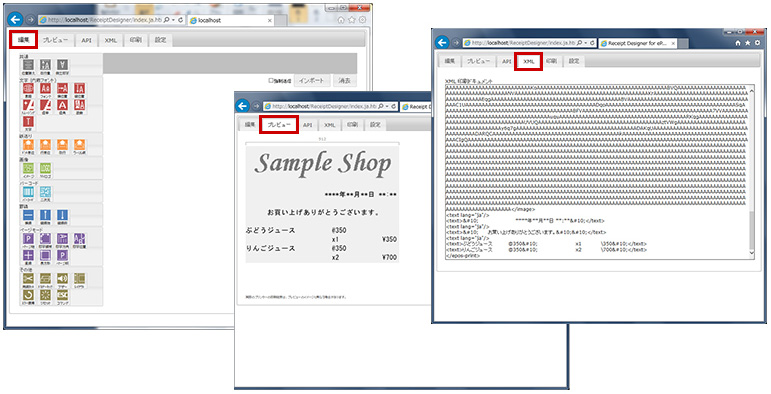Click the blue back arrow in left browser

16,20
